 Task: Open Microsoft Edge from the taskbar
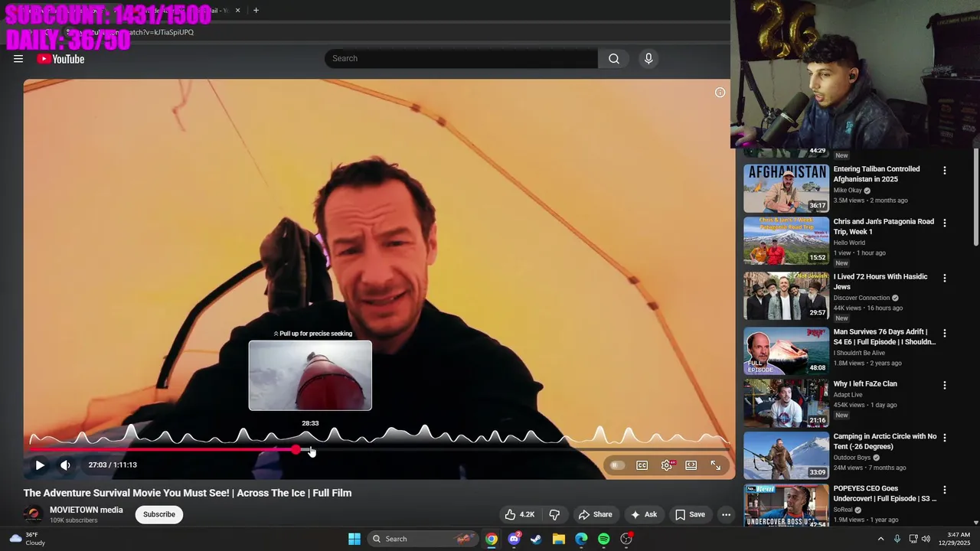click(x=581, y=539)
